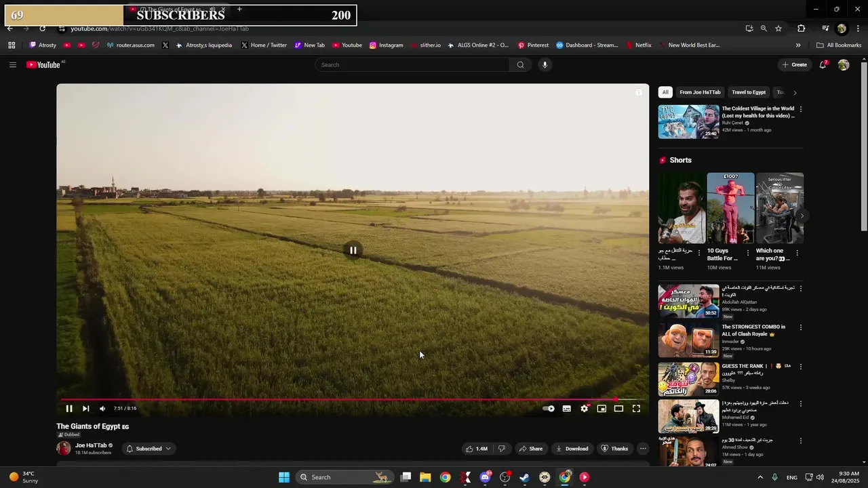
Task: Open the All Bookmarks folder
Action: click(x=839, y=45)
